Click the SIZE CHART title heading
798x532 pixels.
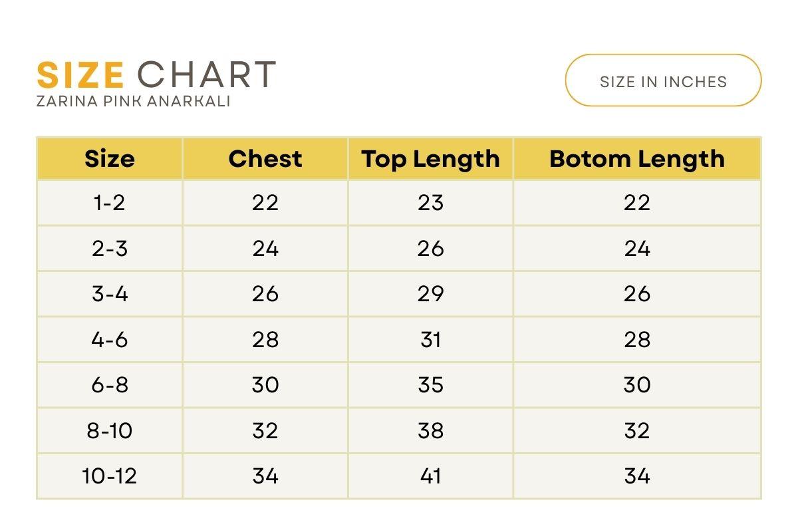[x=156, y=74]
